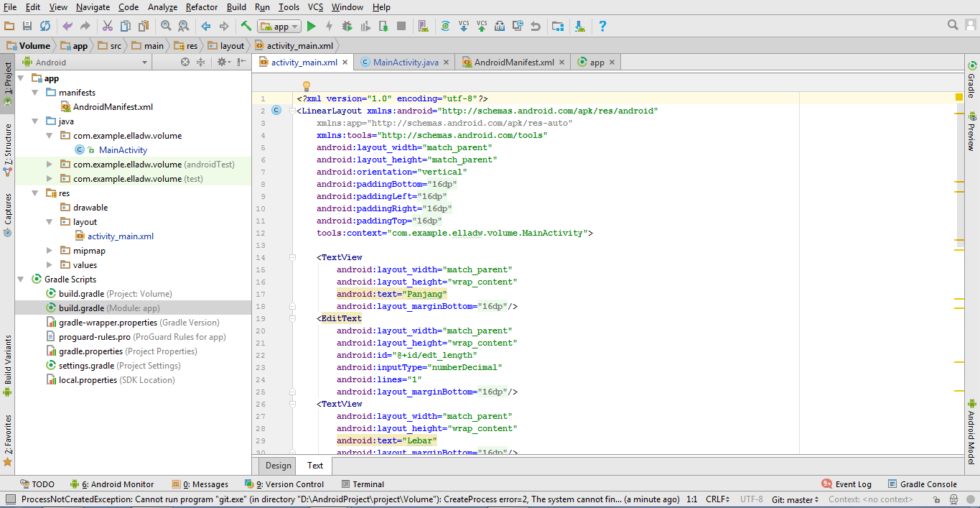The height and width of the screenshot is (508, 980).
Task: Commit changes via the VCS commit icon
Action: (x=482, y=26)
